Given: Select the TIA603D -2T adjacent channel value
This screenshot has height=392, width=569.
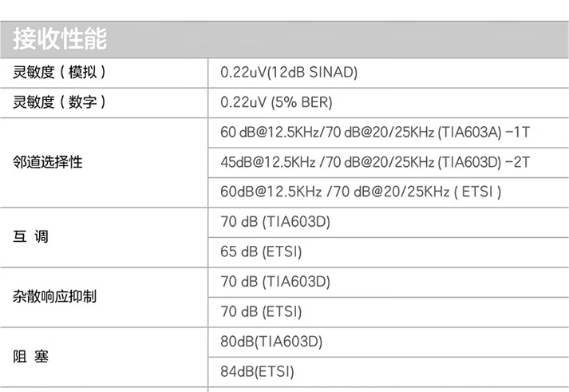Looking at the screenshot, I should pyautogui.click(x=375, y=162).
